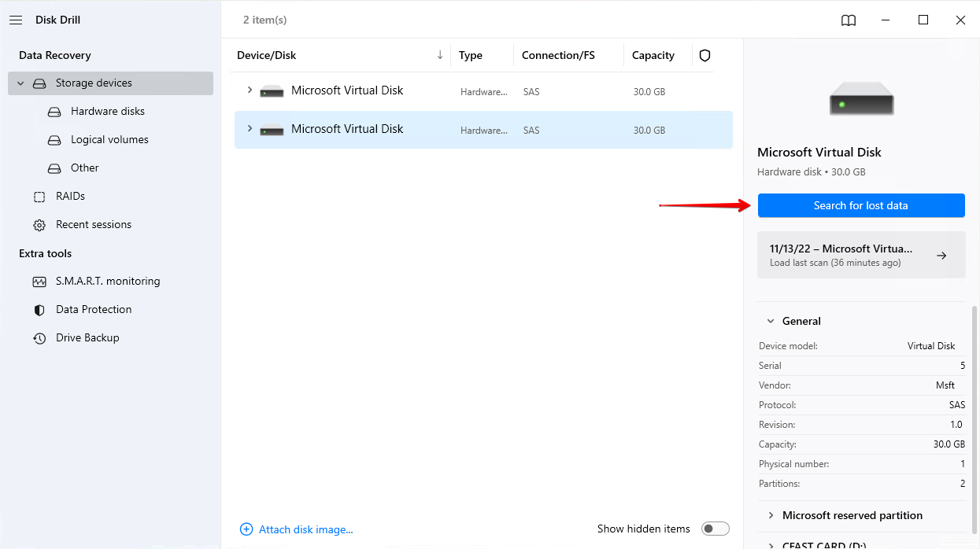Viewport: 980px width, 549px height.
Task: Collapse the Storage devices tree
Action: coord(20,83)
